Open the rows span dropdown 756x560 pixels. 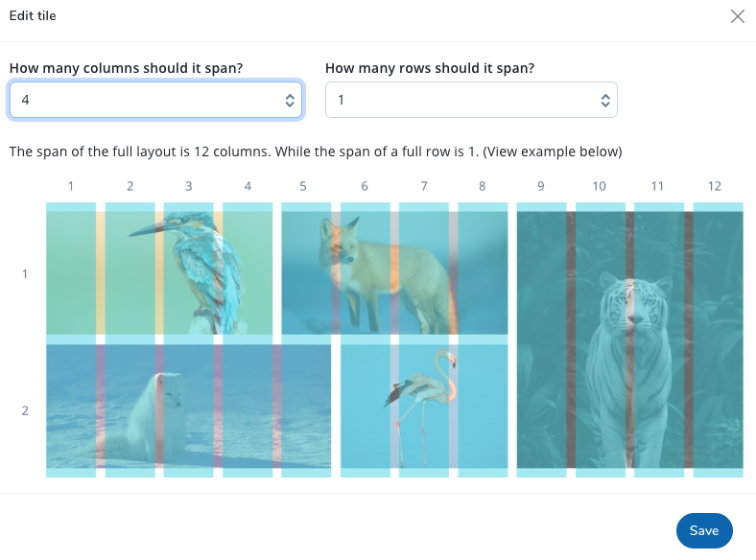click(470, 100)
